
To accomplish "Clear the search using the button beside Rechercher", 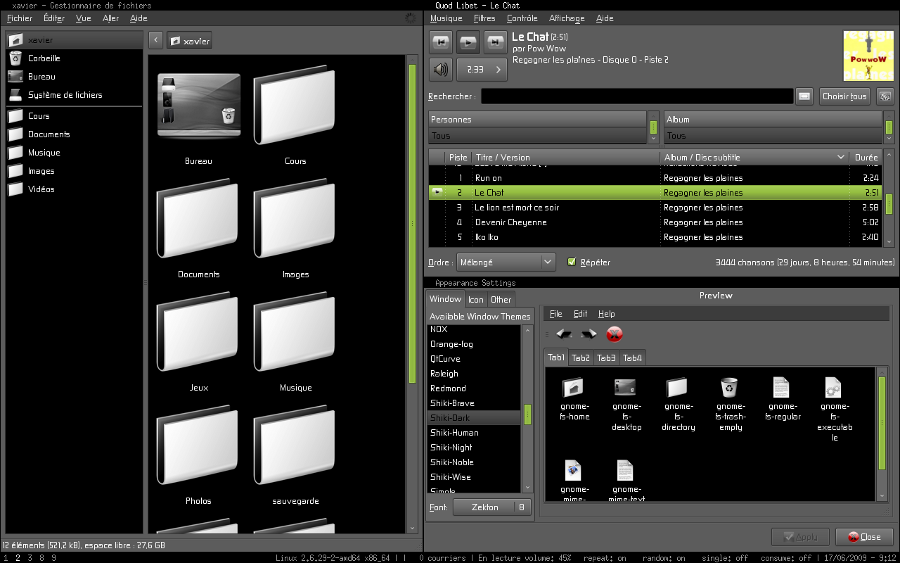I will 804,96.
